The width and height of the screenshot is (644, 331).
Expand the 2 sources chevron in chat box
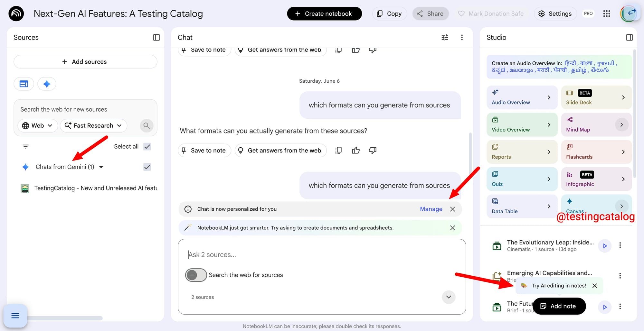click(449, 297)
